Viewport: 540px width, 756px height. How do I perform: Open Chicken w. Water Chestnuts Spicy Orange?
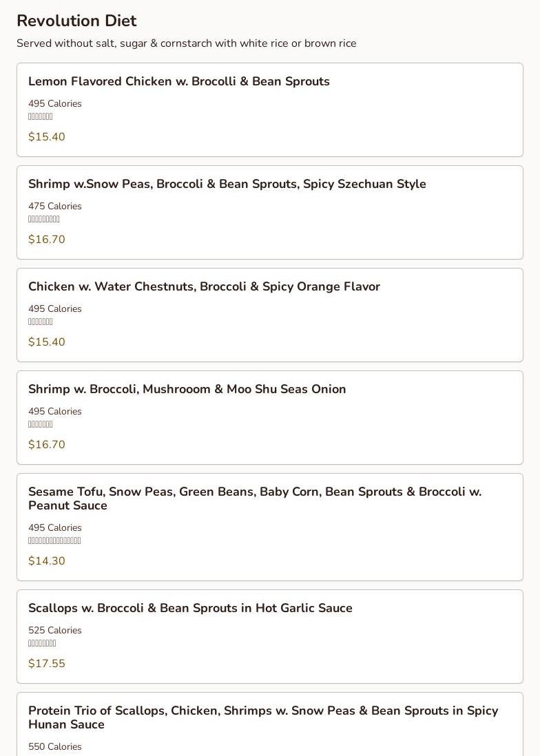coord(270,315)
